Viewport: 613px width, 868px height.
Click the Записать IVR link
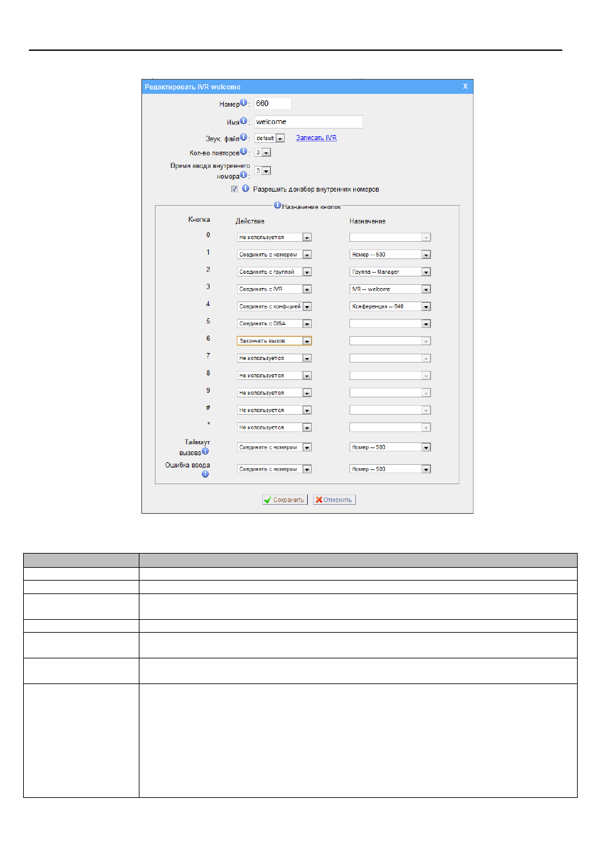pyautogui.click(x=316, y=138)
